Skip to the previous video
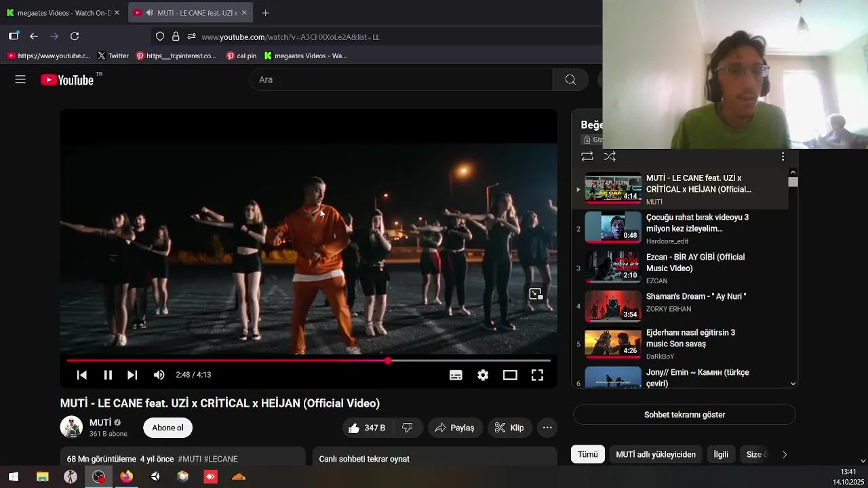 click(81, 375)
